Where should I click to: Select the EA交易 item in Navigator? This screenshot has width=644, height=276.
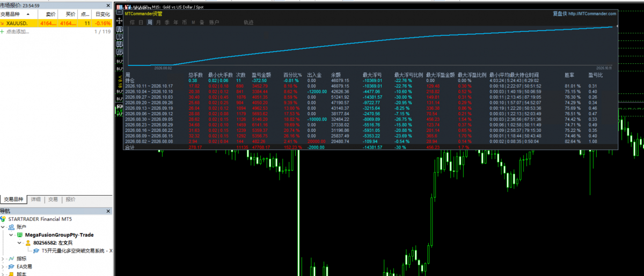[x=24, y=266]
